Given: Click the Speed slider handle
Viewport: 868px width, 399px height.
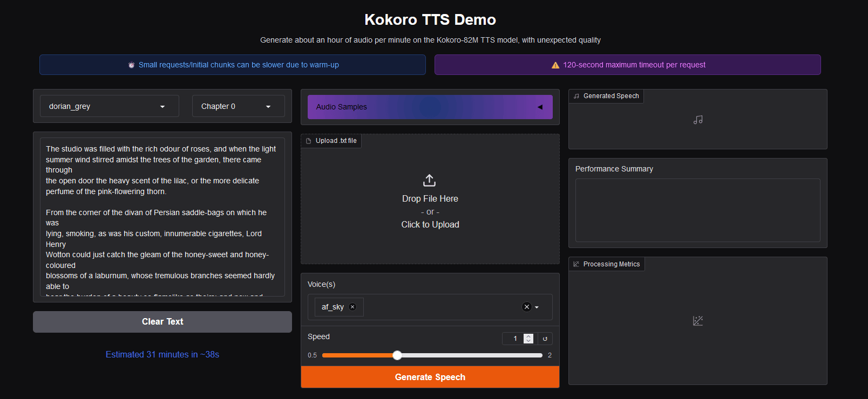Looking at the screenshot, I should tap(397, 355).
